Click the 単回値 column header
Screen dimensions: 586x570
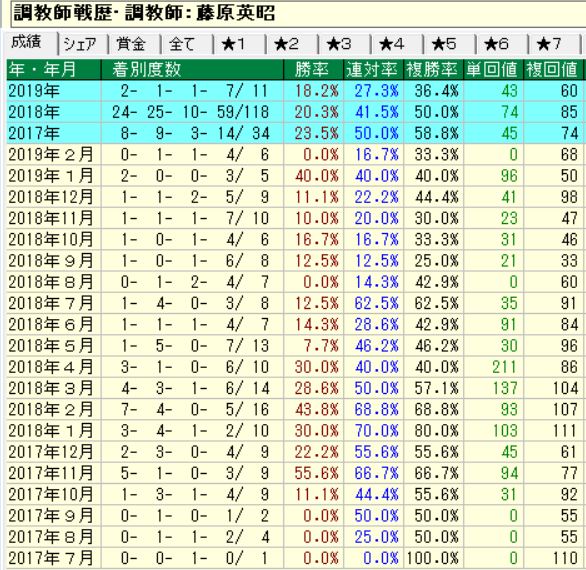(x=494, y=70)
